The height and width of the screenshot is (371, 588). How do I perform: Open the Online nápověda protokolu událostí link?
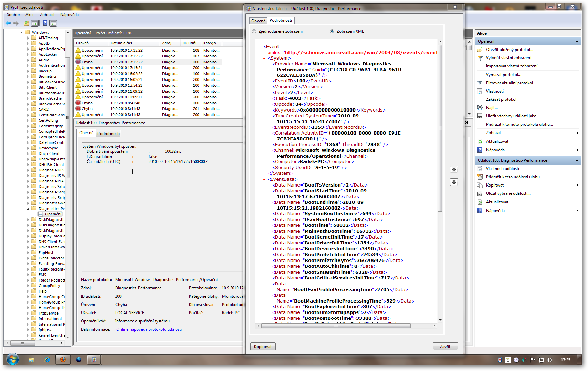149,329
